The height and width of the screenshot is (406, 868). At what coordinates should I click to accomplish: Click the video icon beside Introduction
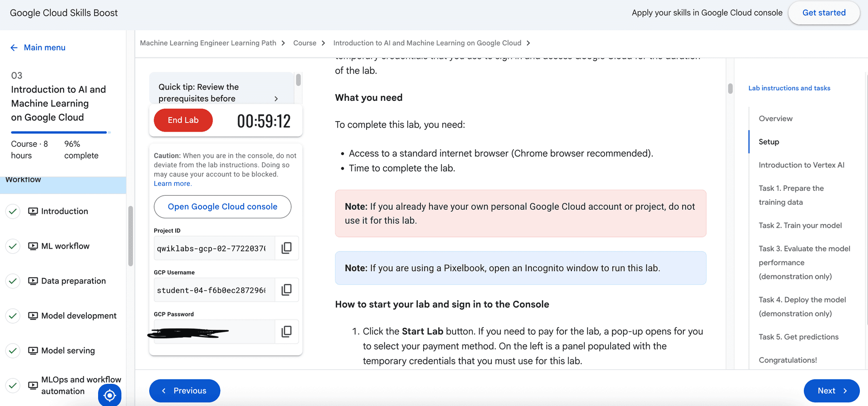pos(33,211)
